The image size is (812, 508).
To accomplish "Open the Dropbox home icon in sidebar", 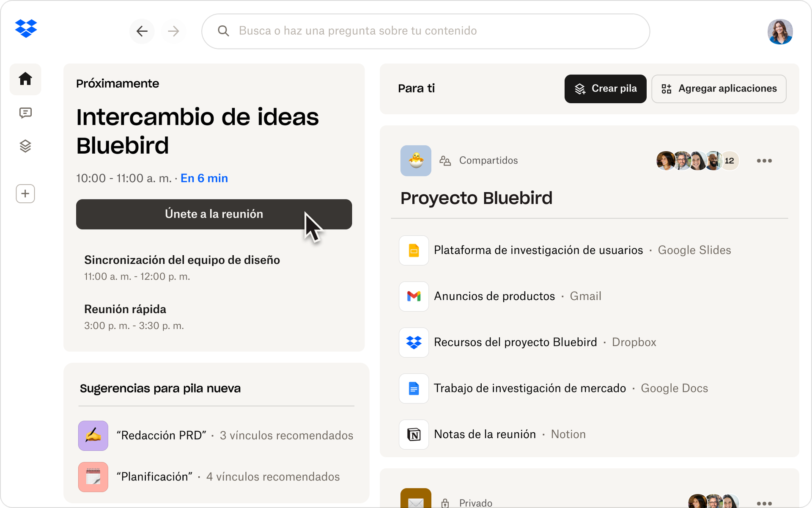I will [x=25, y=79].
